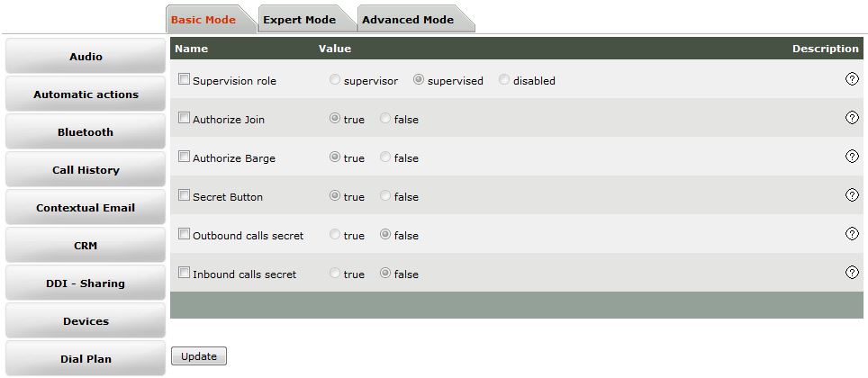Viewport: 868px width, 378px height.
Task: Open help icon for Inbound calls secret
Action: click(852, 273)
